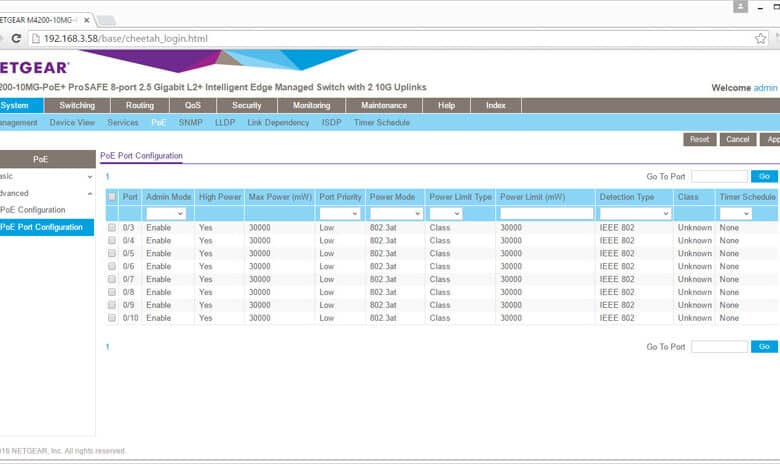Select all ports with header checkbox
The image size is (780, 464).
(112, 197)
